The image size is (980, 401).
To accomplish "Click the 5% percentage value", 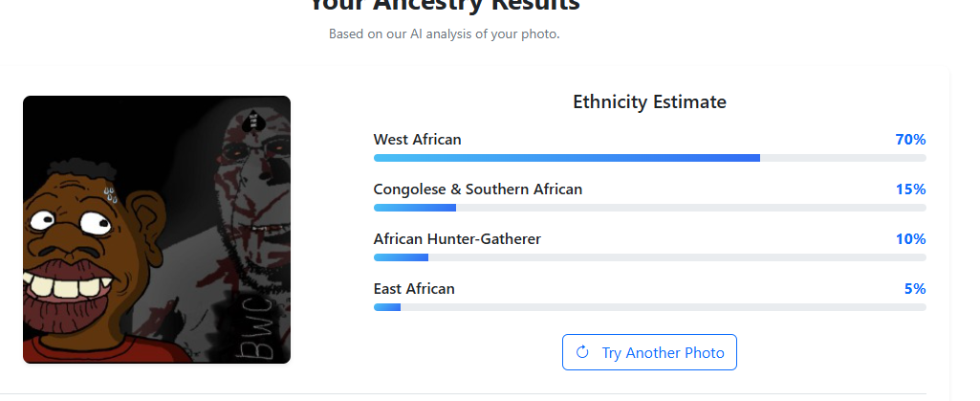I will pos(915,289).
